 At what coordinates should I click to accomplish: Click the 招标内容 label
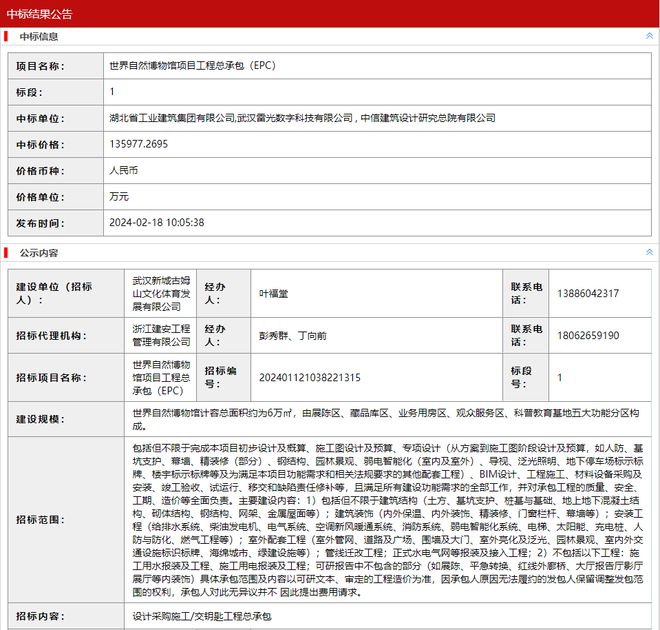click(40, 617)
